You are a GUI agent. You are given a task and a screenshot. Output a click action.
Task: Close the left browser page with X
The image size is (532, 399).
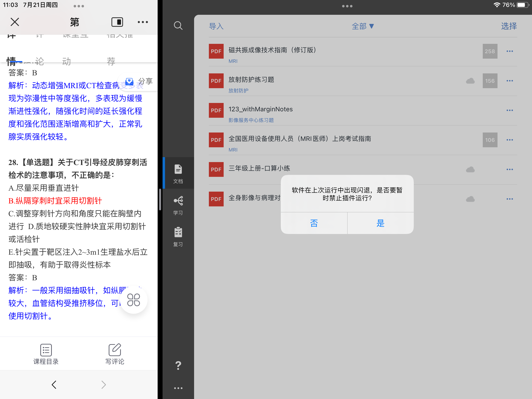pyautogui.click(x=15, y=22)
